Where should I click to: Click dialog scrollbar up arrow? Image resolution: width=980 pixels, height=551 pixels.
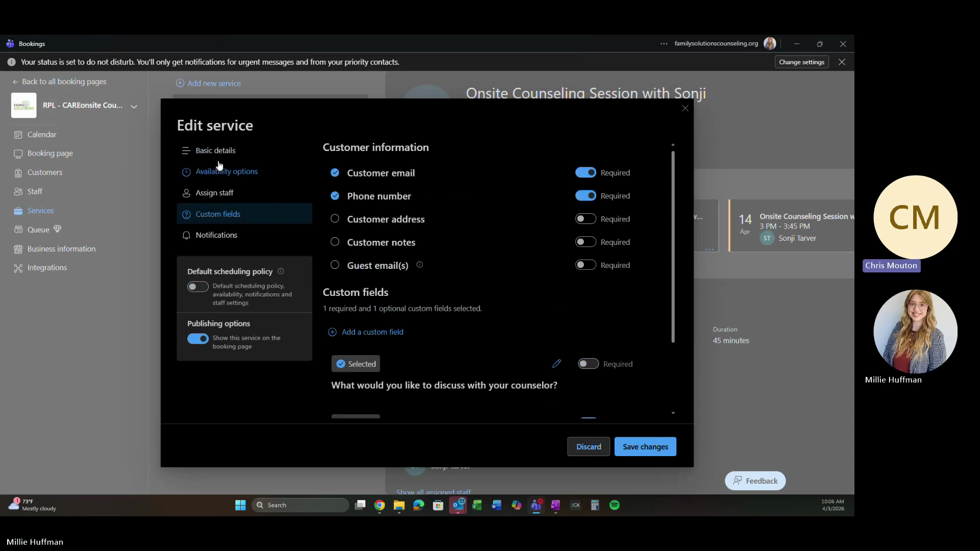(x=673, y=145)
